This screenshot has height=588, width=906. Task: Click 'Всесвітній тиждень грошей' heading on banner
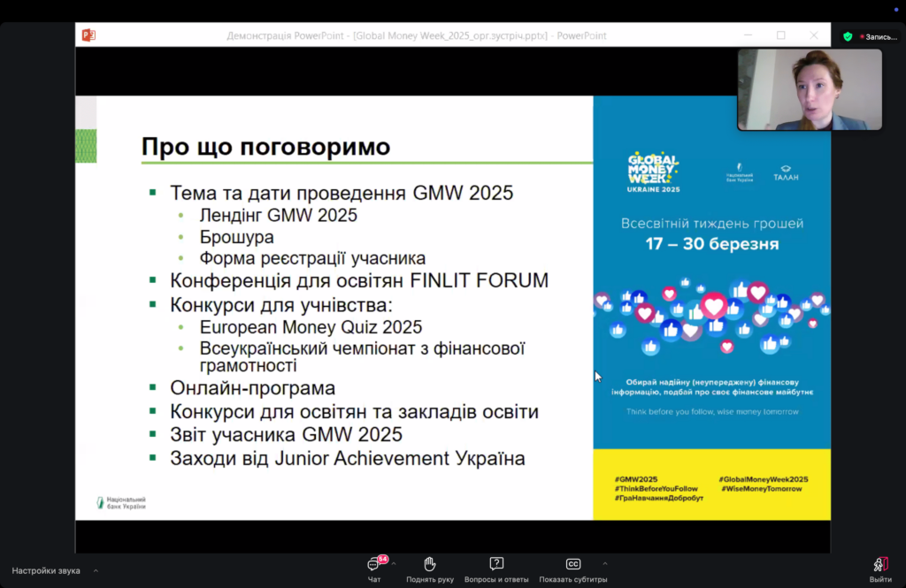(712, 224)
